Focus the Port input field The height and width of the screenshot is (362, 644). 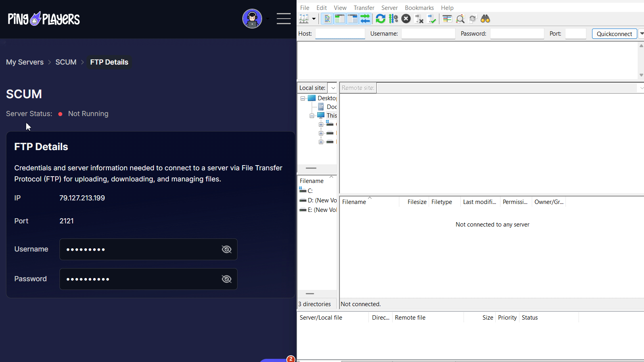576,34
